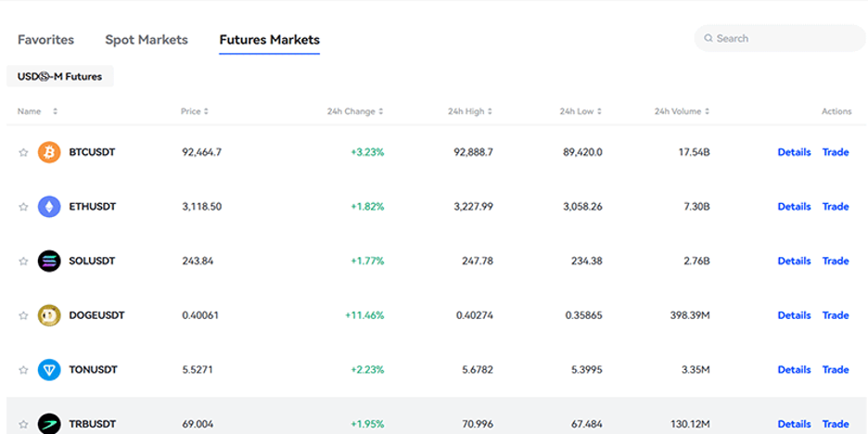Viewport: 868px width, 434px height.
Task: Sort by Price column arrows
Action: tap(206, 111)
